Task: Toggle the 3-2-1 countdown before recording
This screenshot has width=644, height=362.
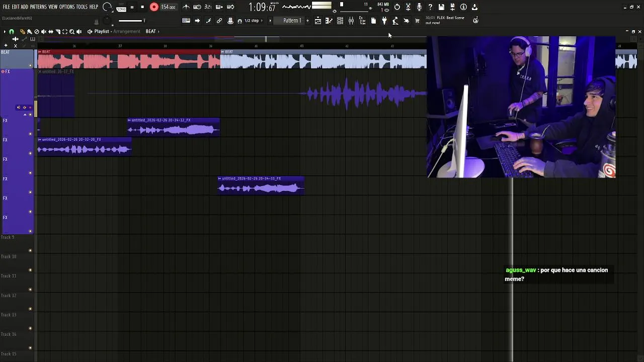Action: [208, 7]
